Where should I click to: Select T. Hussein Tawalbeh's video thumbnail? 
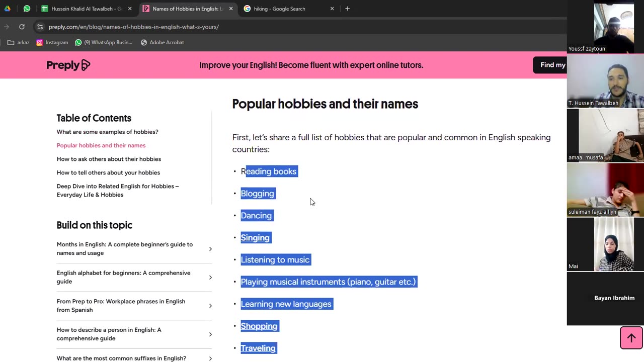click(x=605, y=86)
